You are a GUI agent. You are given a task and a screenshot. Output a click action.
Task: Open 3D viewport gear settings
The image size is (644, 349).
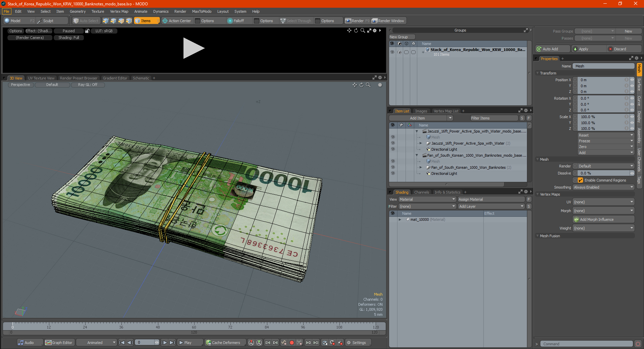[380, 85]
